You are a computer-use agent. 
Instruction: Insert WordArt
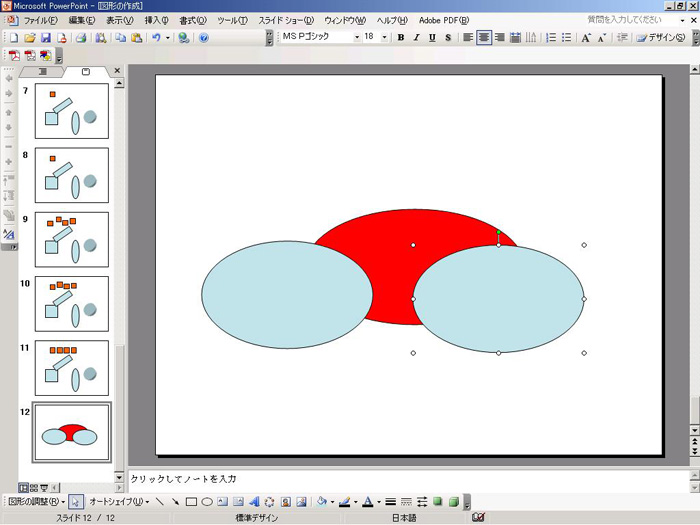(254, 502)
